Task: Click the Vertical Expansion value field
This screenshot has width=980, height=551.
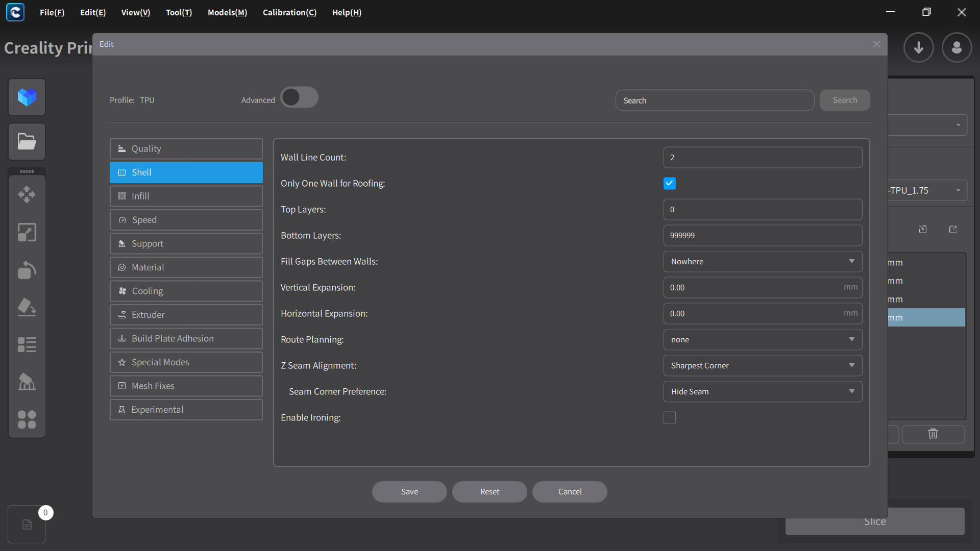Action: (x=763, y=287)
